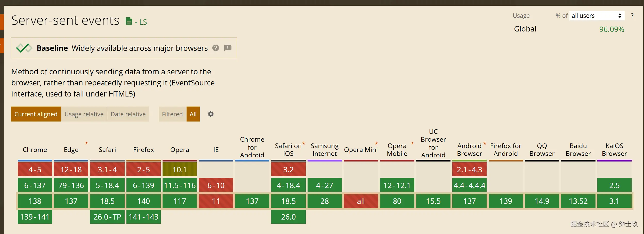The width and height of the screenshot is (644, 234).
Task: Click the asterisk note beside Edge
Action: tap(86, 143)
